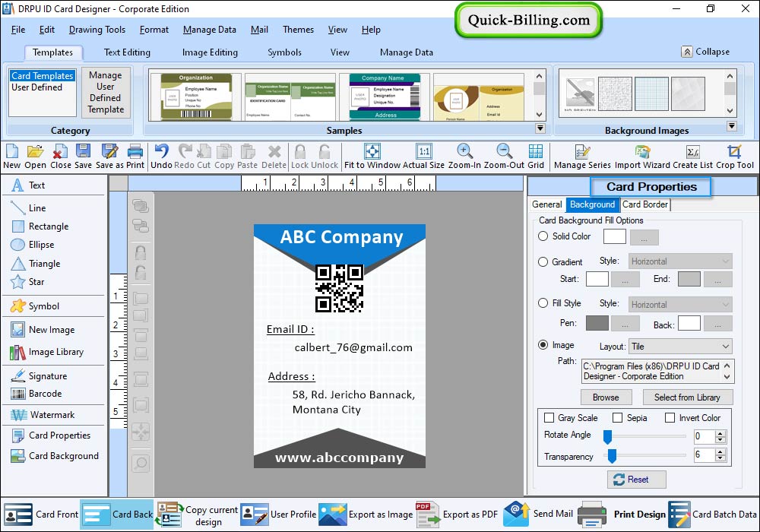
Task: Select Image background radio option
Action: (543, 345)
